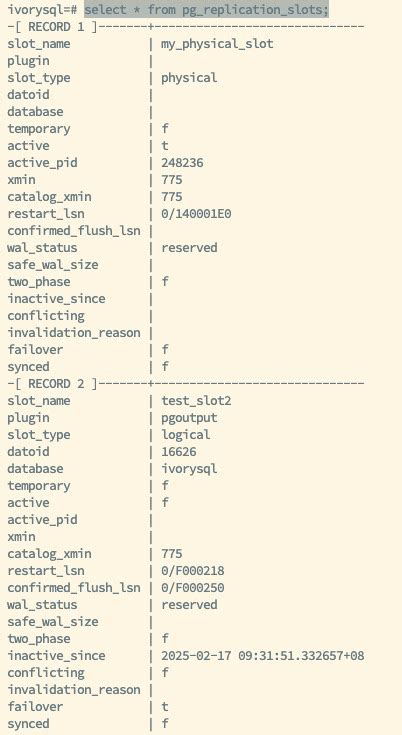402x735 pixels.
Task: Click the highlighted select query text
Action: click(x=207, y=9)
